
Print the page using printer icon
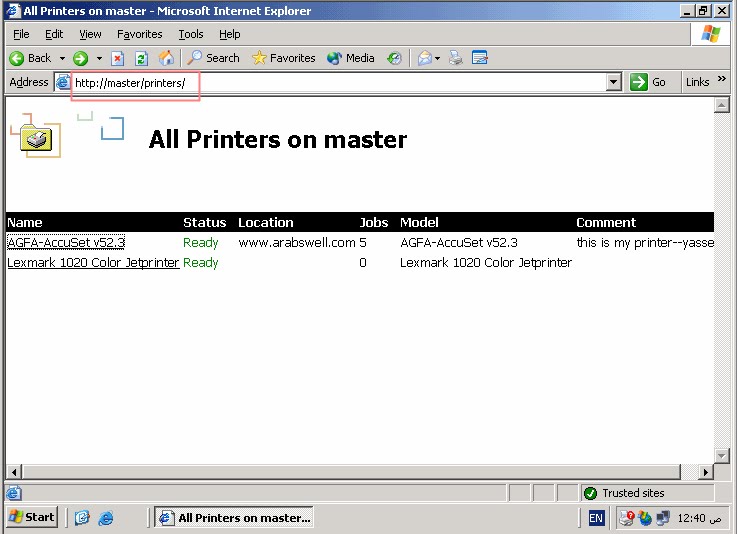[x=455, y=58]
